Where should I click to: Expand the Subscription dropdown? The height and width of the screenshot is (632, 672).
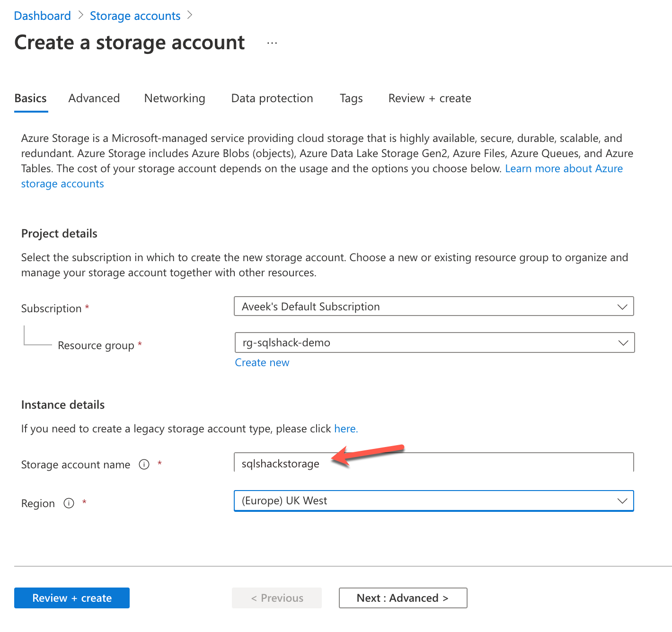click(x=433, y=307)
